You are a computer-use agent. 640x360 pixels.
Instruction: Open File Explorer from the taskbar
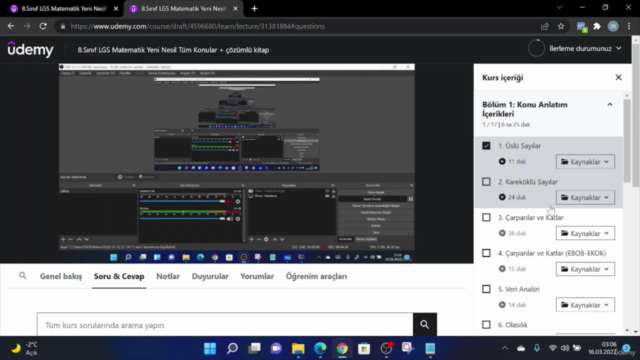click(298, 348)
